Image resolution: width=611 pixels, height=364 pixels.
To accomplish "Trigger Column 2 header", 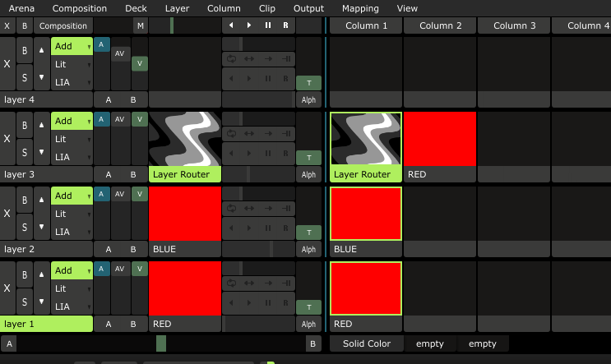I will click(441, 25).
